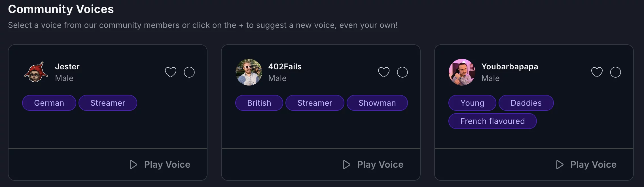Screen dimensions: 644x187
Task: Click the play icon on Youbarbapapa's card
Action: [x=560, y=164]
